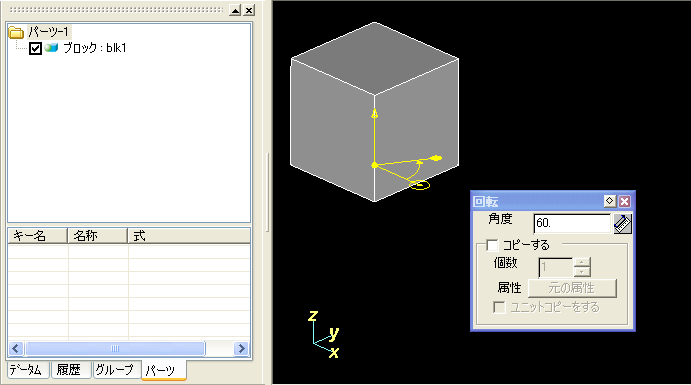The image size is (691, 385).
Task: Open the グループ tab
Action: click(x=115, y=370)
